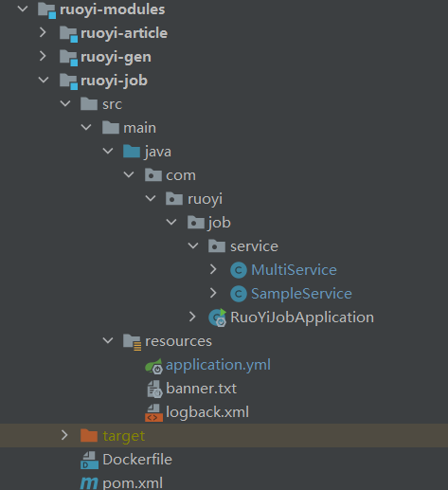Click the ruoyi package icon

pos(174,199)
